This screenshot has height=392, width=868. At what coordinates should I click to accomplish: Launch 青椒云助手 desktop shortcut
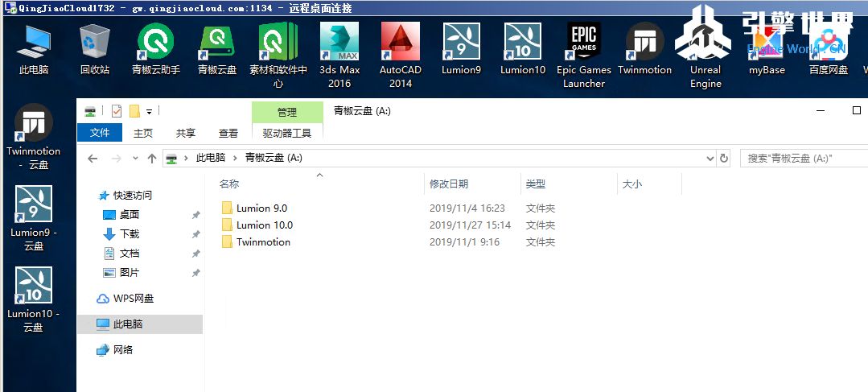[155, 50]
